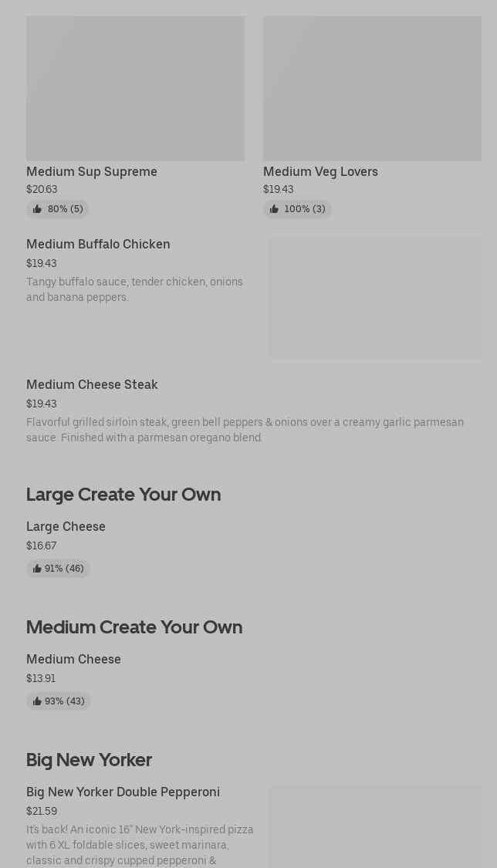Open the Medium Veg Lovers item
Screen dimensions: 497x868
[320, 171]
